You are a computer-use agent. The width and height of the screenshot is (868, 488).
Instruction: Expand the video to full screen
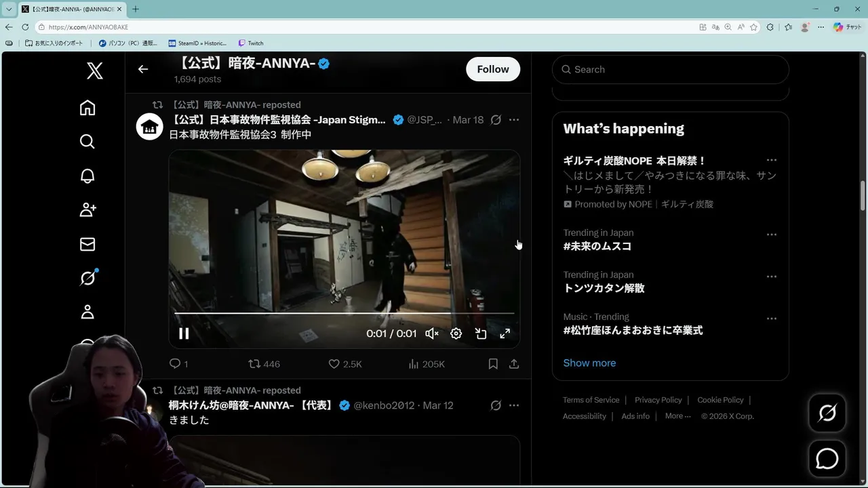[x=505, y=333]
